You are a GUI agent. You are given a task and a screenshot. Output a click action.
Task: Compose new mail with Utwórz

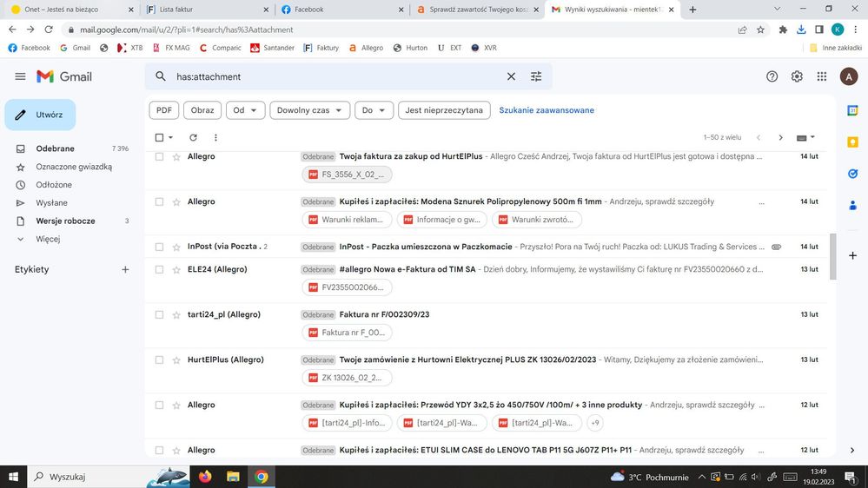(x=41, y=115)
